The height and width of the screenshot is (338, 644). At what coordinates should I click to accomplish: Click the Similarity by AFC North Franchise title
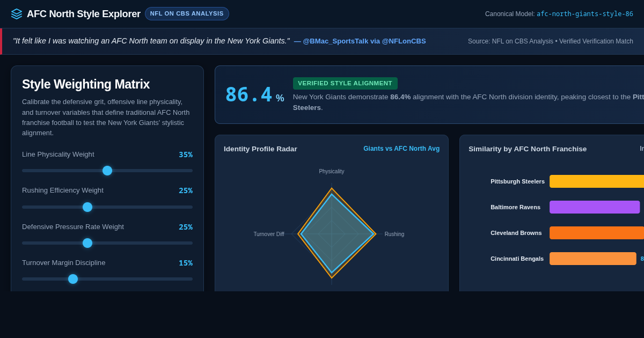[x=528, y=149]
